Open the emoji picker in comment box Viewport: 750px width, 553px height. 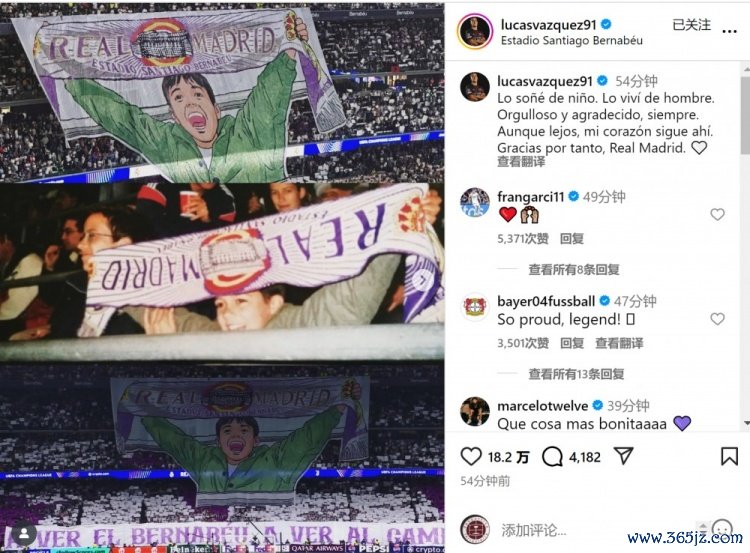tap(722, 529)
